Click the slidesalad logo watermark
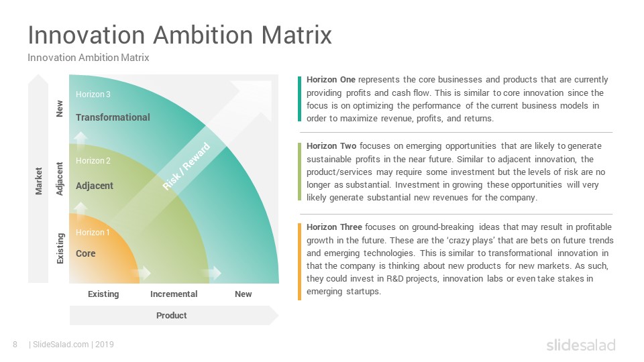The height and width of the screenshot is (362, 644). click(581, 345)
